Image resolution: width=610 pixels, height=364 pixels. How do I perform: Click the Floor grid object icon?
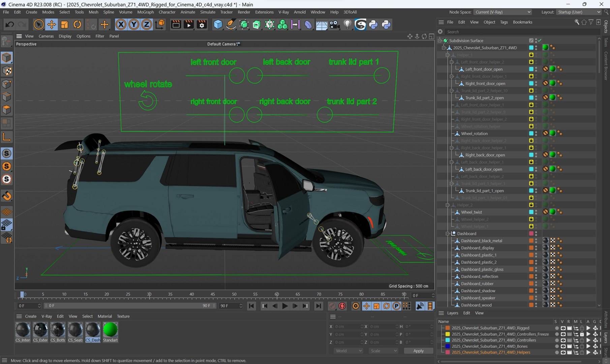(x=321, y=24)
